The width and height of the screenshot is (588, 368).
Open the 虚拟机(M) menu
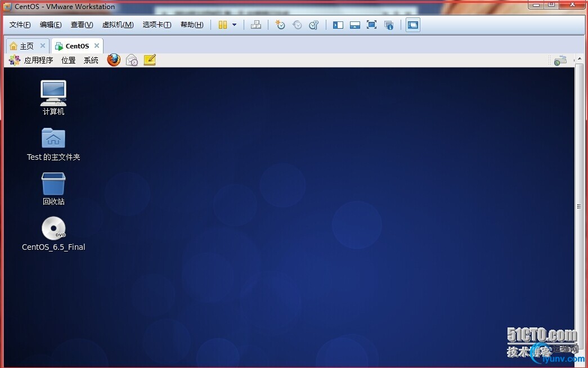[x=118, y=25]
